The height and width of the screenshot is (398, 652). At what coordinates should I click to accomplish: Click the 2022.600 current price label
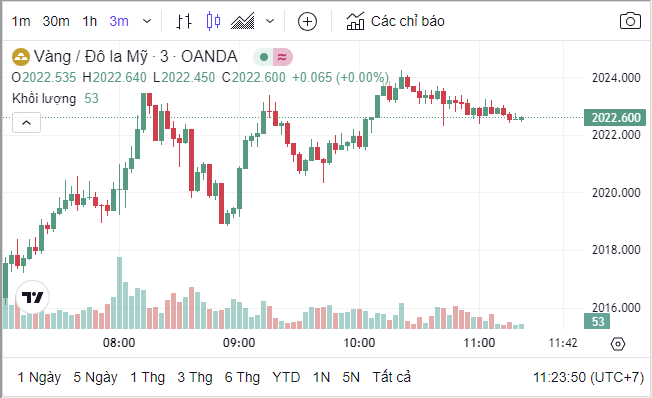tap(615, 118)
